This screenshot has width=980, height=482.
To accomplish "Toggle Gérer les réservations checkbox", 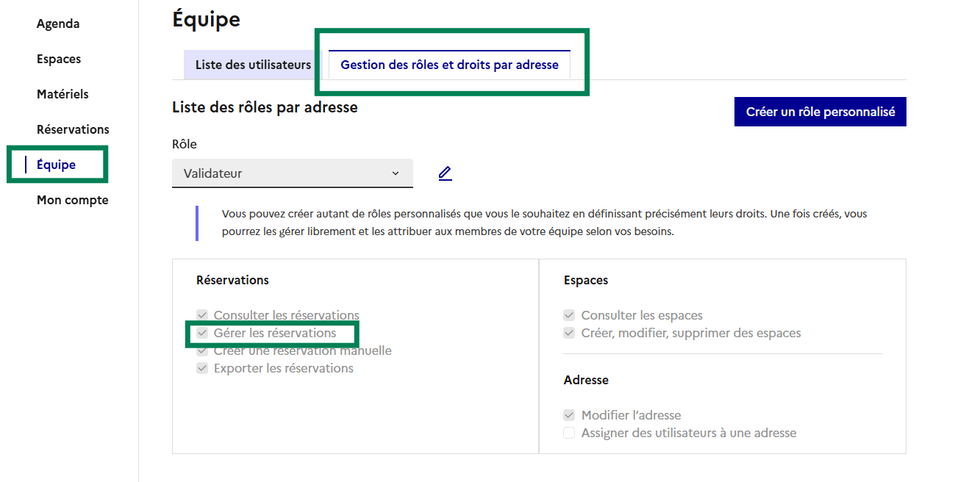I will 202,333.
